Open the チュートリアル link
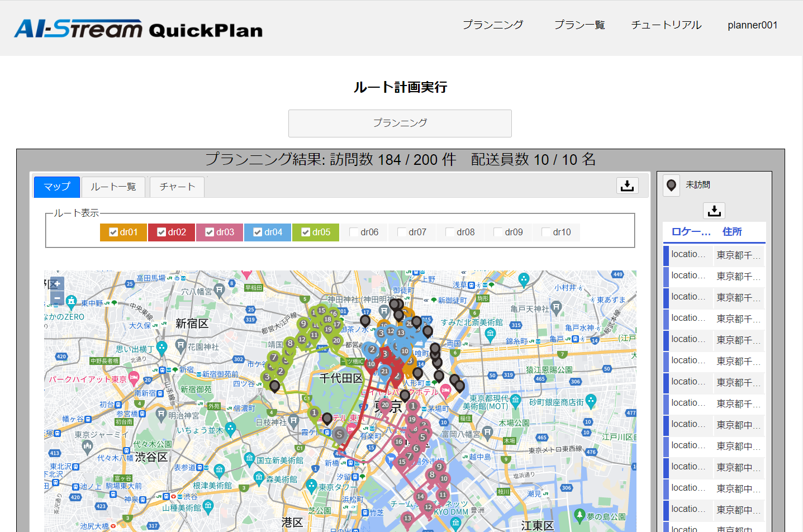 [x=666, y=25]
